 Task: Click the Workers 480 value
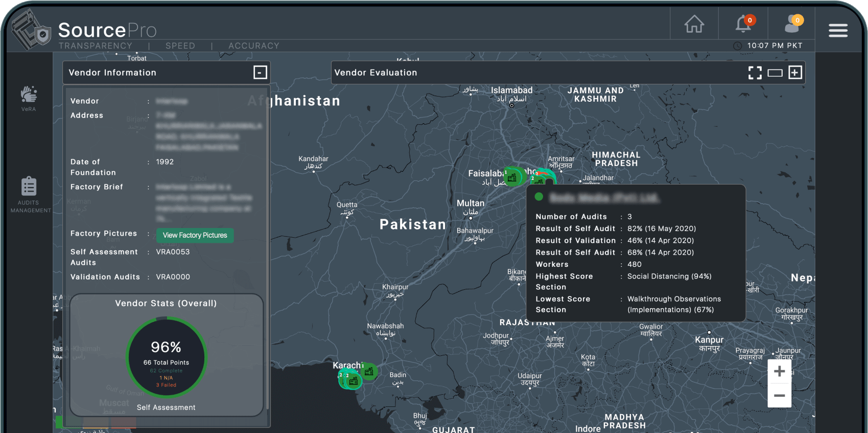click(635, 264)
